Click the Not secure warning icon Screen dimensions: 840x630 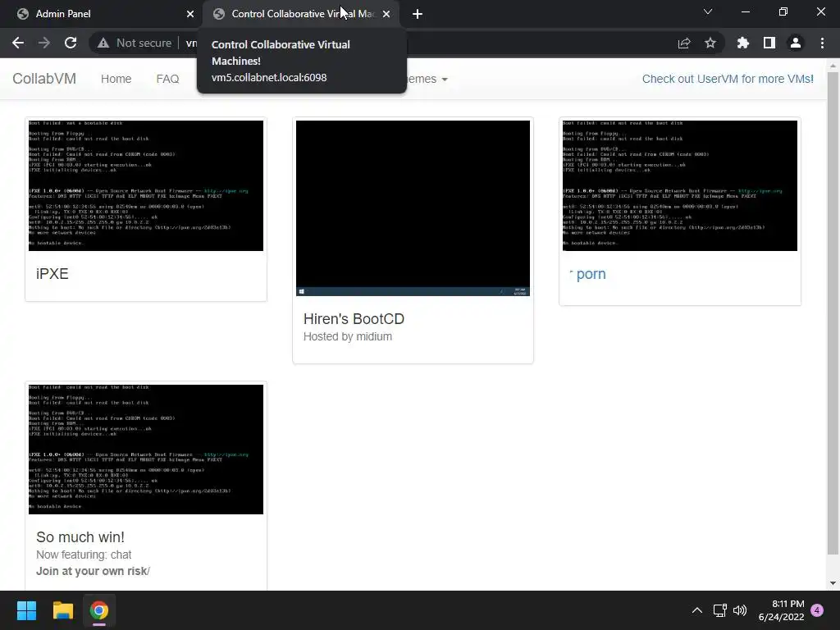[103, 43]
